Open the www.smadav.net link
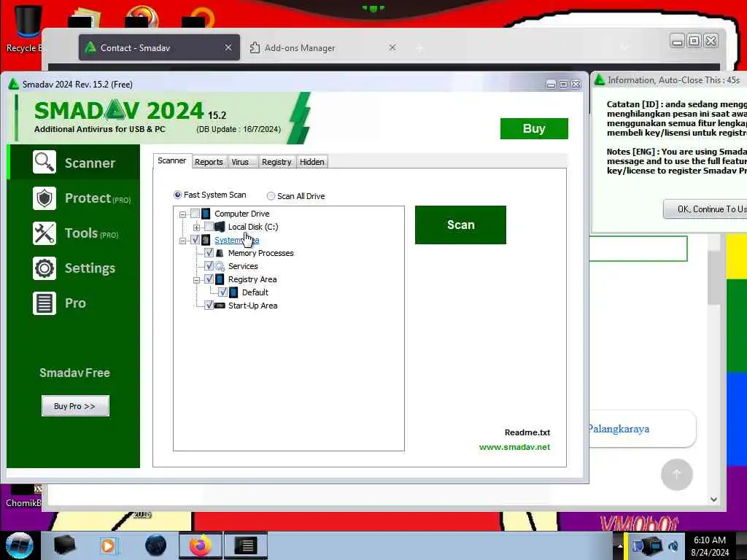Screen dimensions: 747x560 514,447
